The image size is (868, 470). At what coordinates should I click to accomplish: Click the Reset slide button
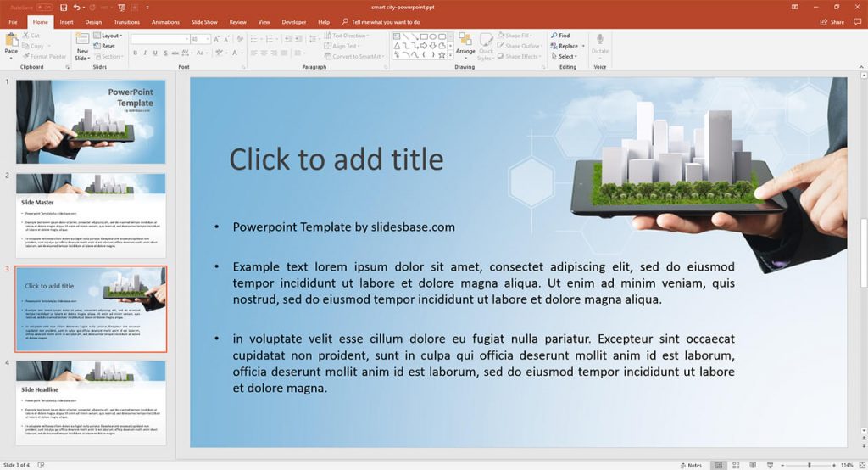(108, 46)
